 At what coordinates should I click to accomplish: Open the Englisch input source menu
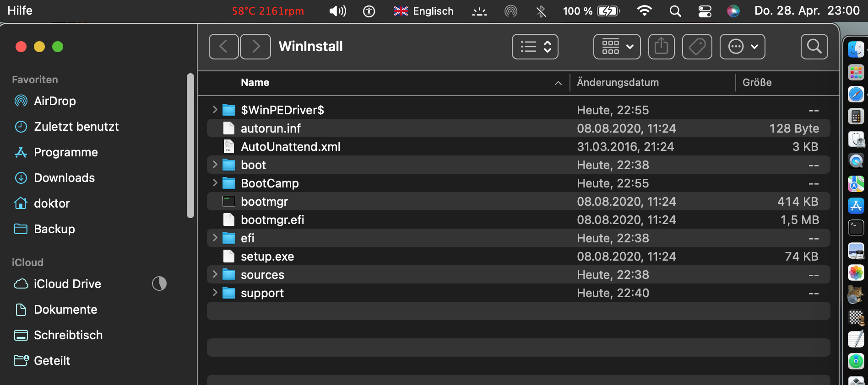coord(423,11)
